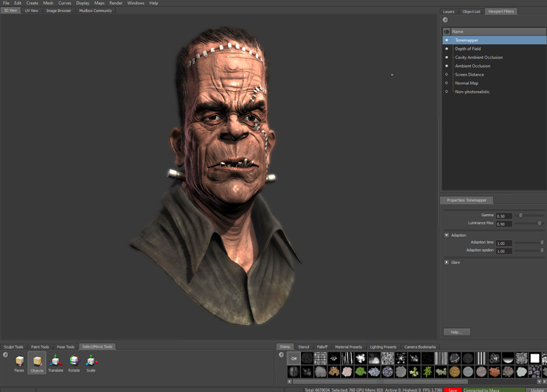
Task: Click the eye icon in column header
Action: (x=447, y=32)
